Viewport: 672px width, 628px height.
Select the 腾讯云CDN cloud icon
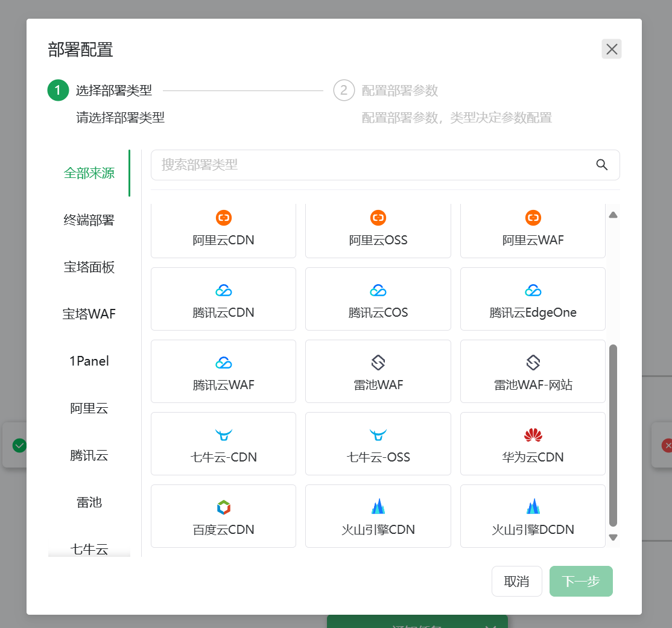point(223,291)
